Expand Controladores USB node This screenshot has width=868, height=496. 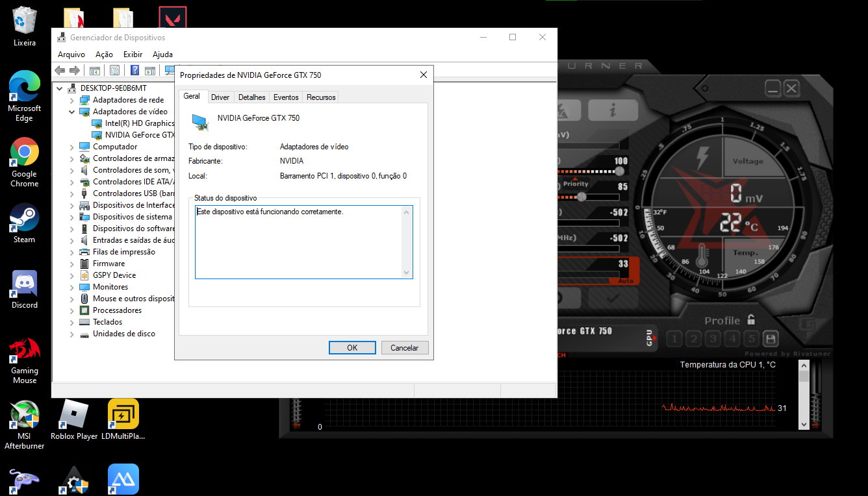72,193
